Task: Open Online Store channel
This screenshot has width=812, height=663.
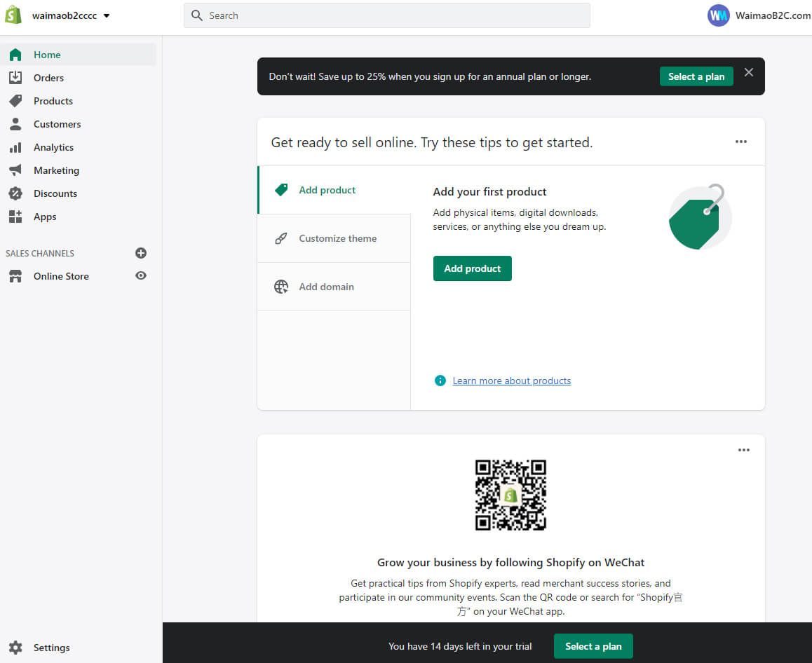Action: (x=61, y=276)
